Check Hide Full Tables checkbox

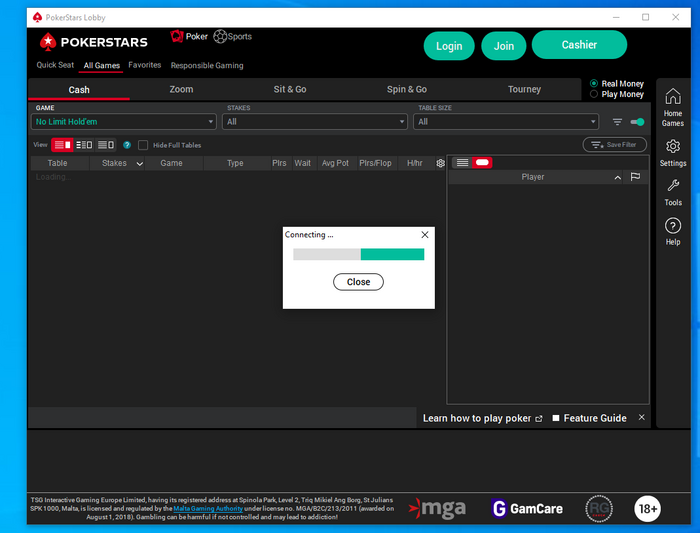143,145
